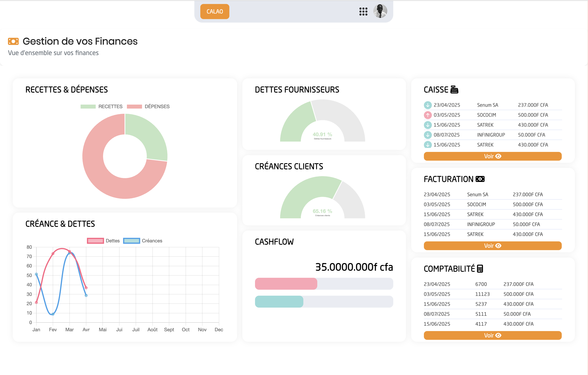This screenshot has width=588, height=375.
Task: Click the 03/05/2025 date in COMPTABILITÉ
Action: tap(437, 294)
